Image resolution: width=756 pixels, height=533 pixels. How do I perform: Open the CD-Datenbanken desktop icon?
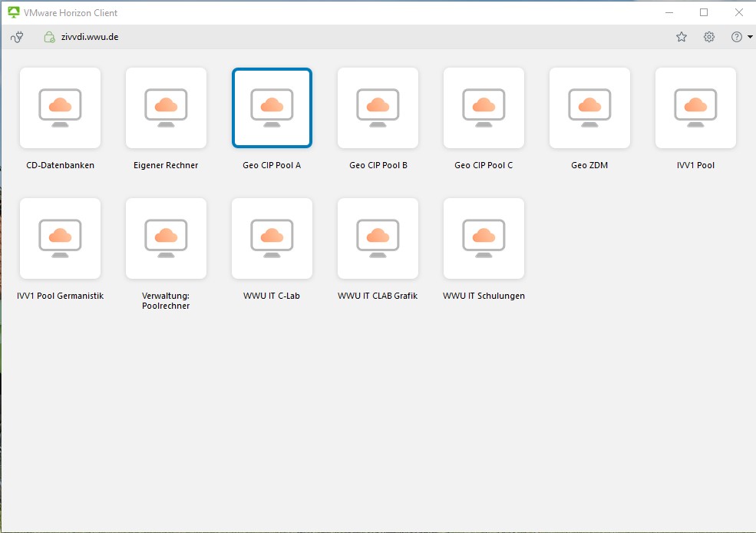pyautogui.click(x=60, y=108)
